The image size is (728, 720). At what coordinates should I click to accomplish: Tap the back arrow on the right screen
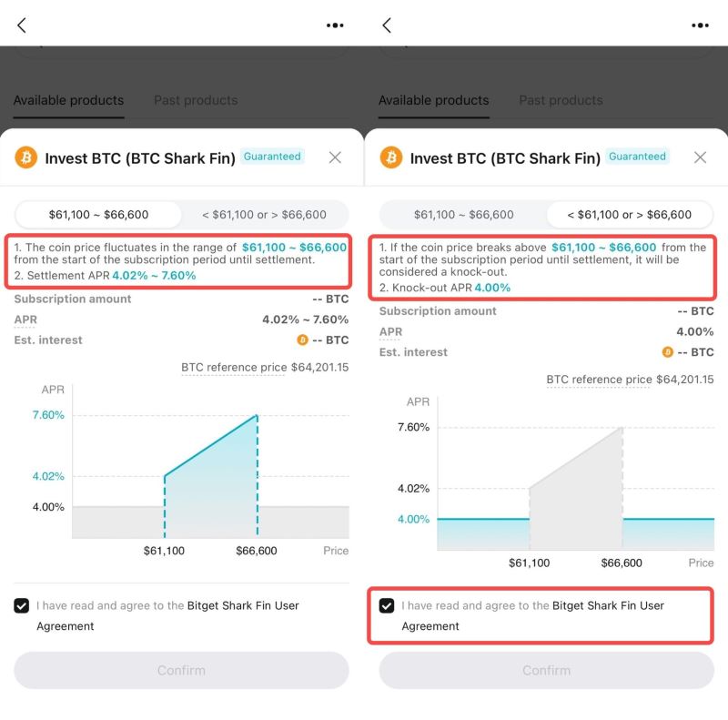pyautogui.click(x=386, y=25)
